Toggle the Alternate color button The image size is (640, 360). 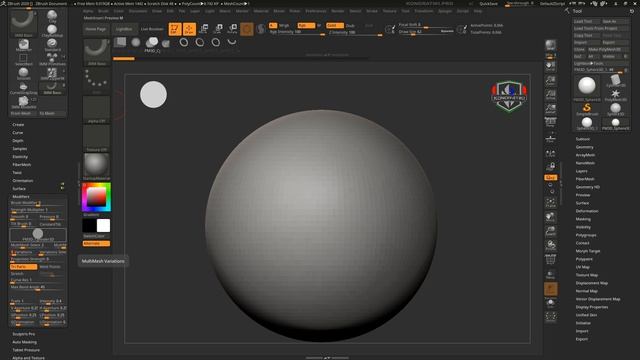pyautogui.click(x=96, y=244)
